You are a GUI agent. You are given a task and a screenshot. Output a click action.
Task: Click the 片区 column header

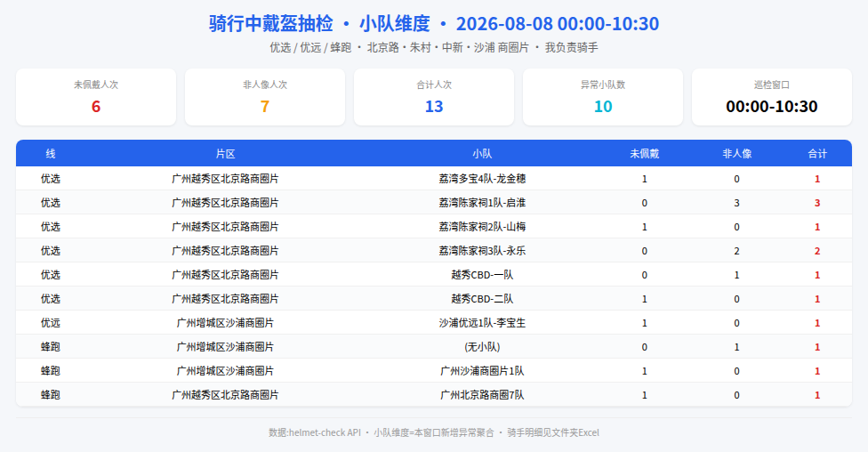pyautogui.click(x=225, y=154)
